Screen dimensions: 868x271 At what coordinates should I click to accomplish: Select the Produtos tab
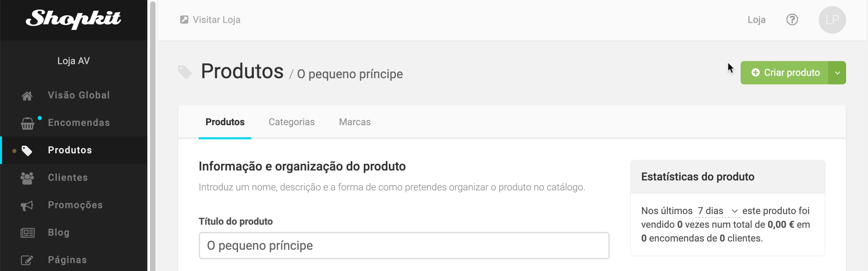225,122
